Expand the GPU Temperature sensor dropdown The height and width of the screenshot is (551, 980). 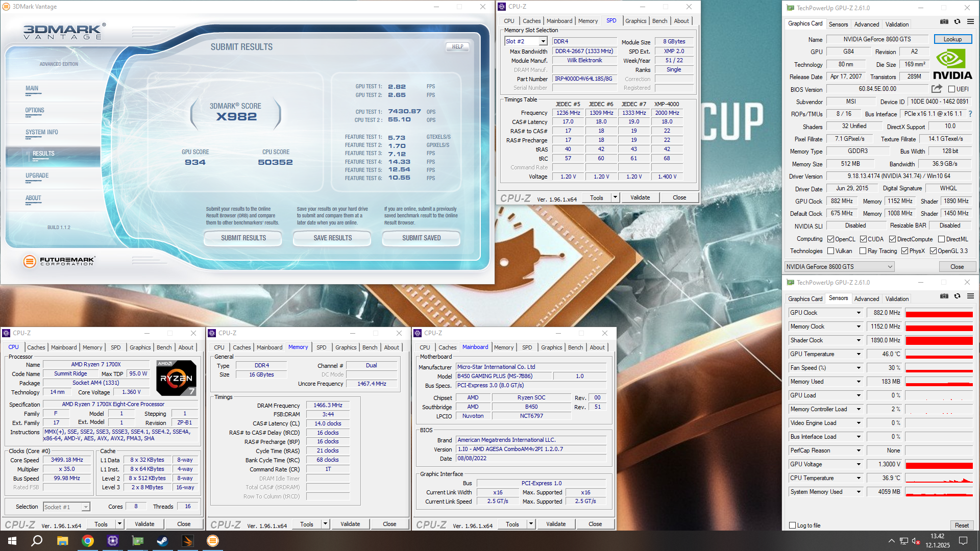click(859, 354)
